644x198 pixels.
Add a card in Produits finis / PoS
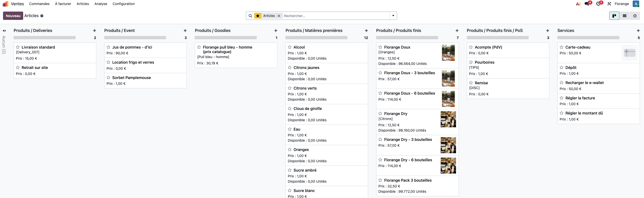548,31
